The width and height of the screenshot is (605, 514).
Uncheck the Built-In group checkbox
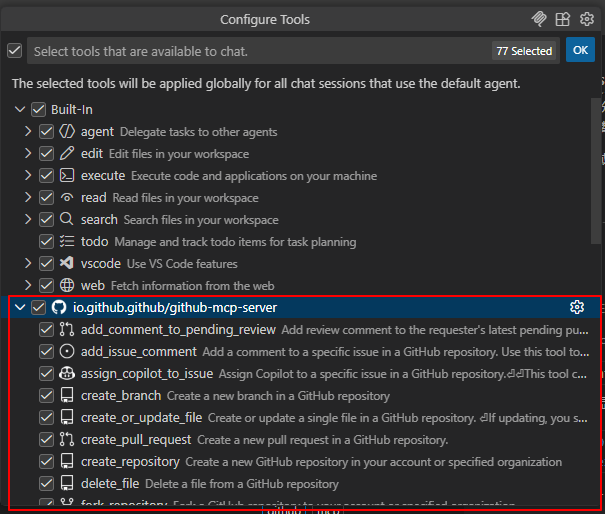coord(39,110)
